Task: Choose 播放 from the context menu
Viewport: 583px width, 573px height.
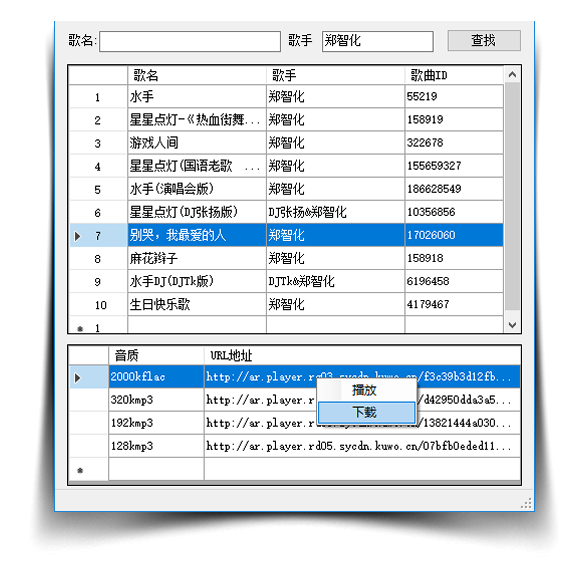Action: tap(366, 390)
